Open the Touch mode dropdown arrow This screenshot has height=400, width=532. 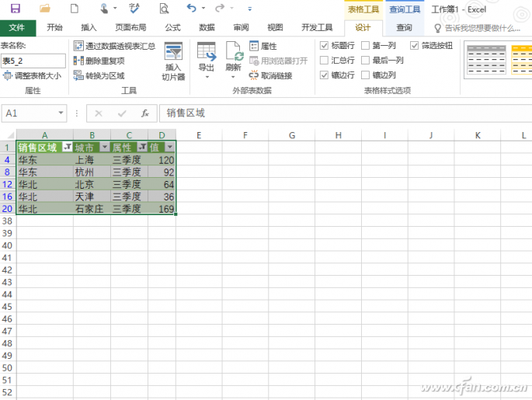pyautogui.click(x=115, y=8)
